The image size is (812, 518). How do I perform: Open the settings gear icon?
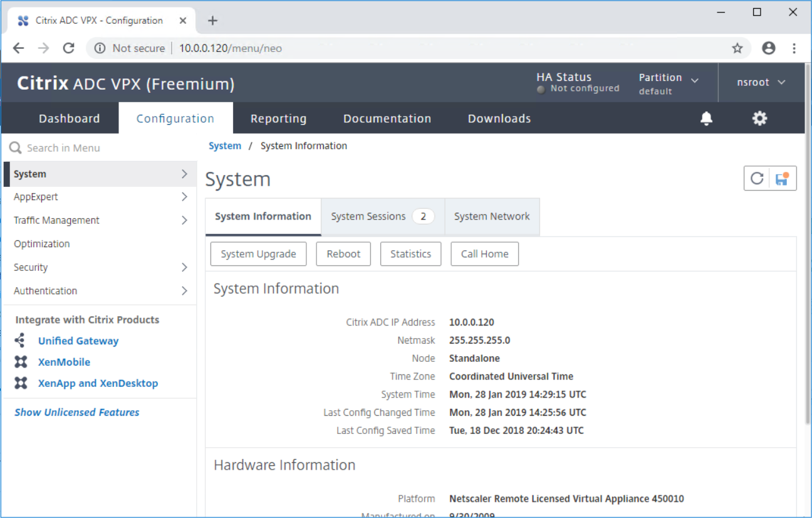click(759, 119)
